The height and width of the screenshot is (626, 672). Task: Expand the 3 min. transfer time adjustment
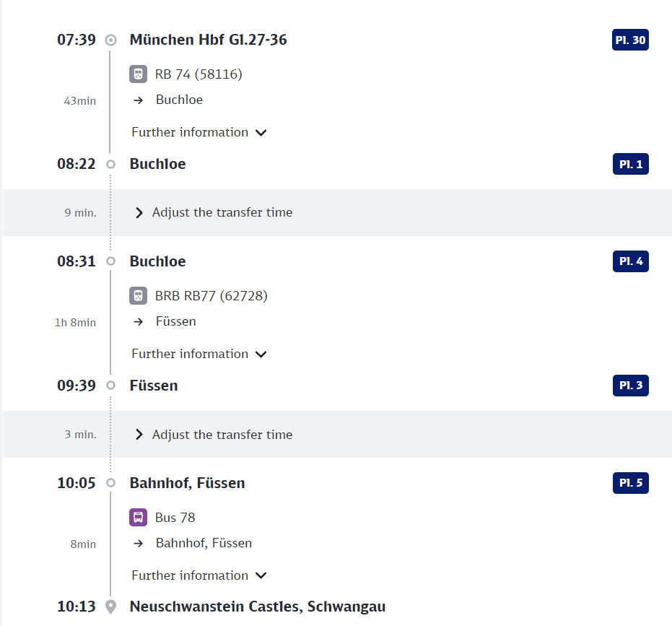point(214,435)
